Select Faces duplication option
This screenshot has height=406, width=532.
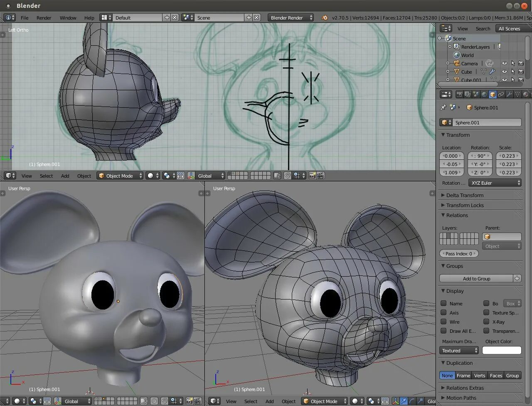(496, 375)
